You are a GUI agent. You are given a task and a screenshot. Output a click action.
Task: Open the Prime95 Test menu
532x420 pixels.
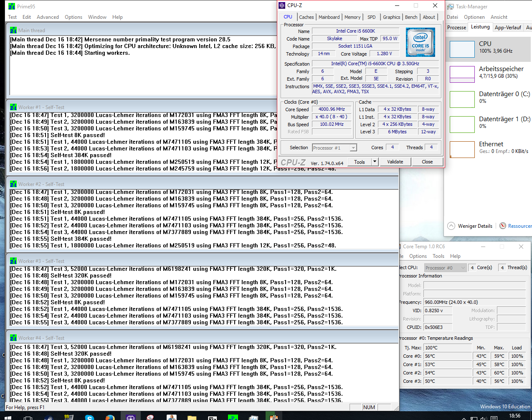[x=13, y=17]
